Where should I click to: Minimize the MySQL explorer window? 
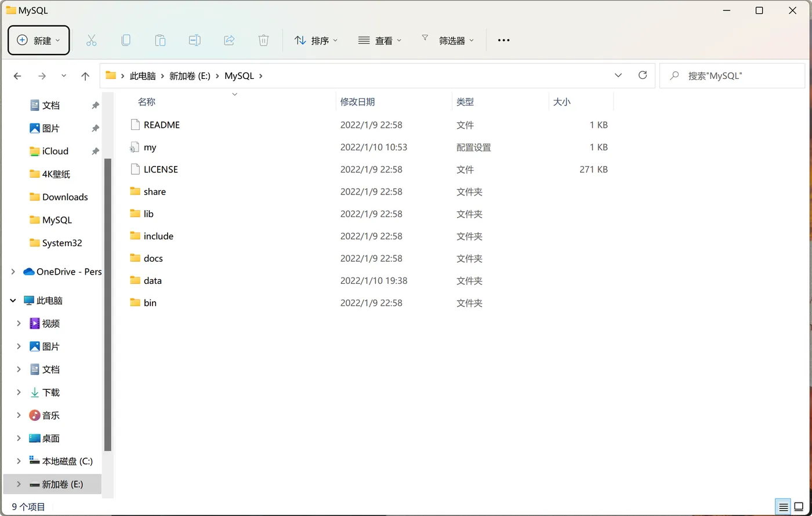point(726,10)
